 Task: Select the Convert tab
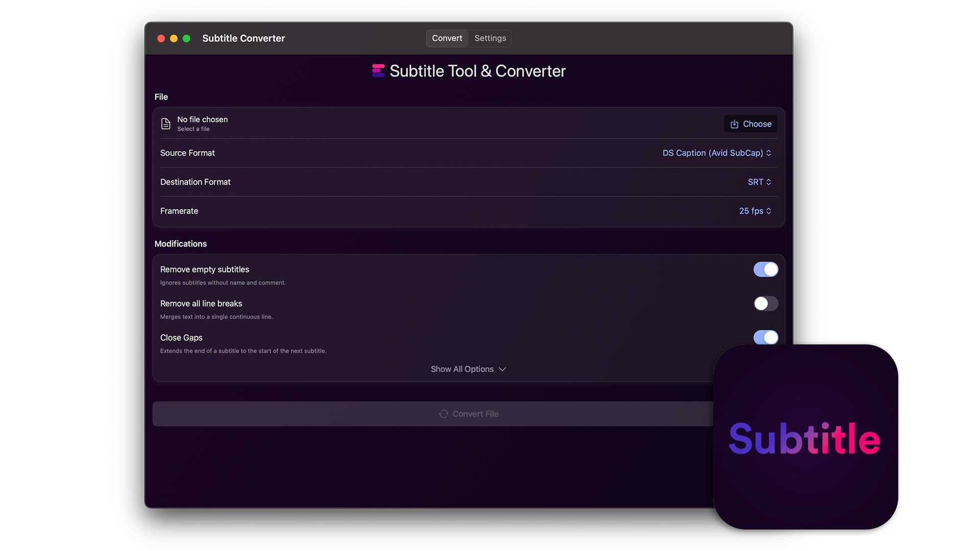[x=447, y=38]
